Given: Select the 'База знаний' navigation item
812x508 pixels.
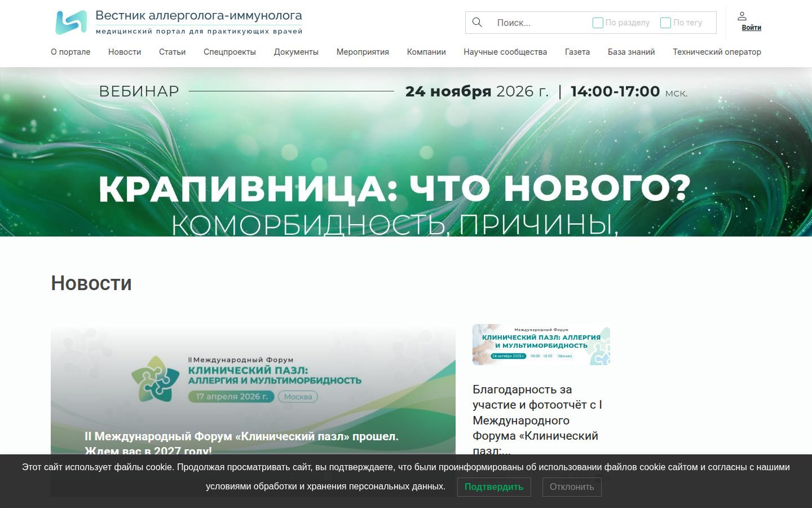Looking at the screenshot, I should [631, 52].
